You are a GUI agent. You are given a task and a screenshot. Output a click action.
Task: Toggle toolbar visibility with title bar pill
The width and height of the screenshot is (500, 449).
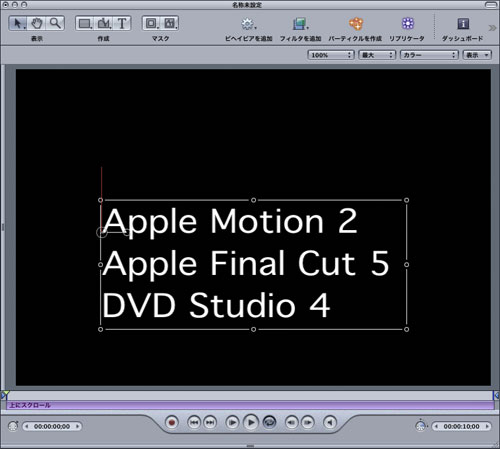coord(491,5)
